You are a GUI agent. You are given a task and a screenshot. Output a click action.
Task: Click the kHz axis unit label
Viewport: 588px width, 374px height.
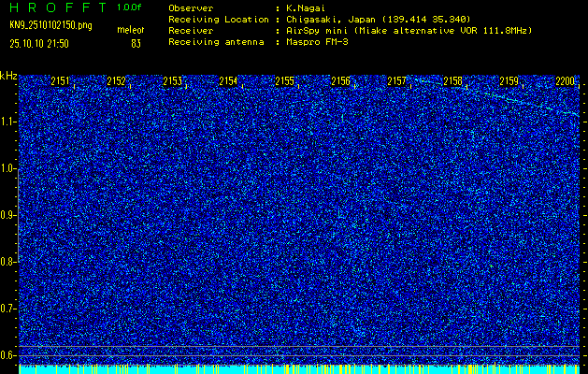coord(8,75)
